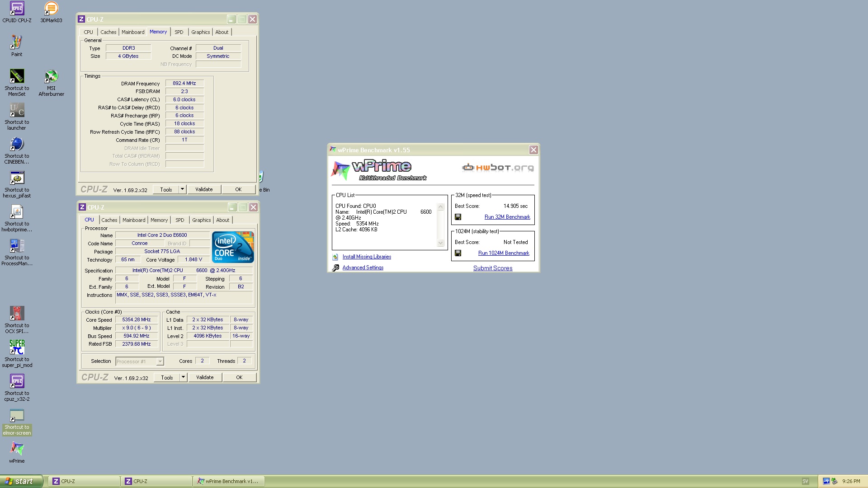Click Validate in the lower CPU-Z window
The width and height of the screenshot is (868, 488).
[205, 377]
